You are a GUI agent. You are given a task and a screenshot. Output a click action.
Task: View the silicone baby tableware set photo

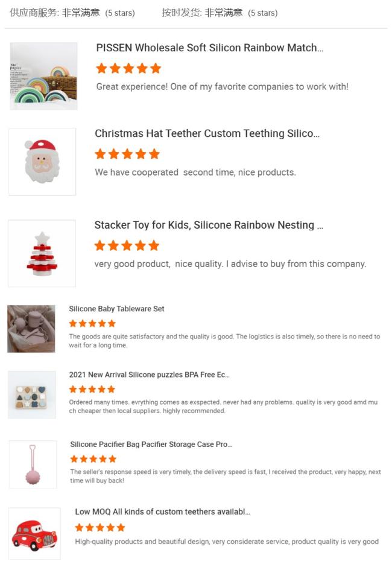coord(31,329)
